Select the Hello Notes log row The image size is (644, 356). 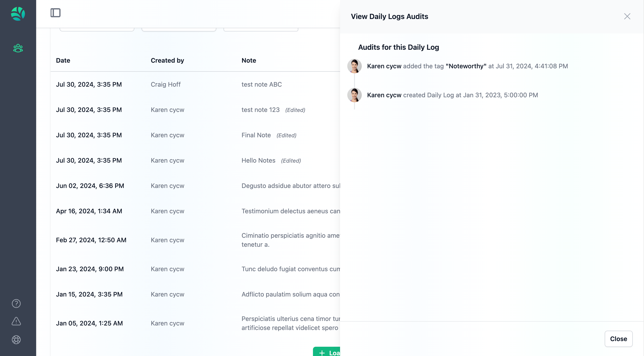point(258,161)
